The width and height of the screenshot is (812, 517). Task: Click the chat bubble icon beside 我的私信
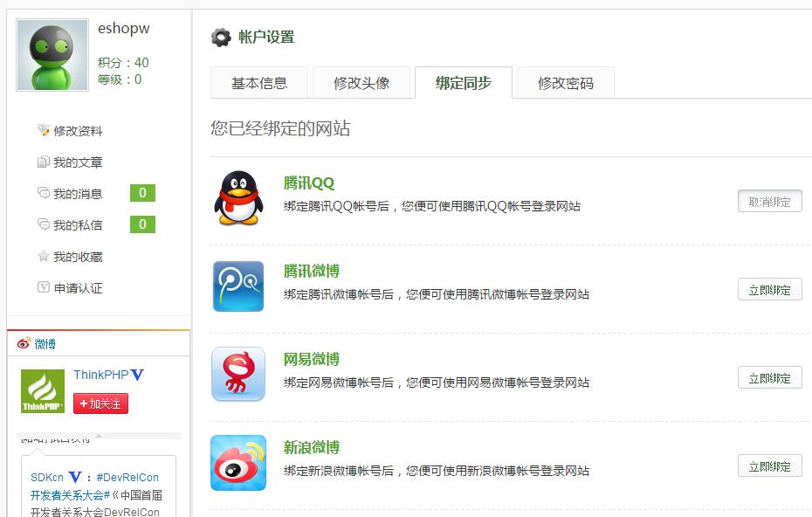43,224
